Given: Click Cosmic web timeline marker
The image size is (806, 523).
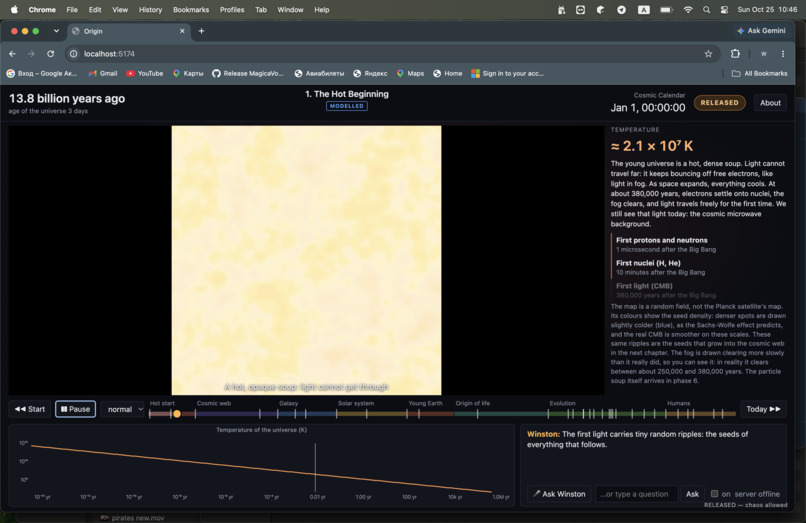Looking at the screenshot, I should 213,403.
